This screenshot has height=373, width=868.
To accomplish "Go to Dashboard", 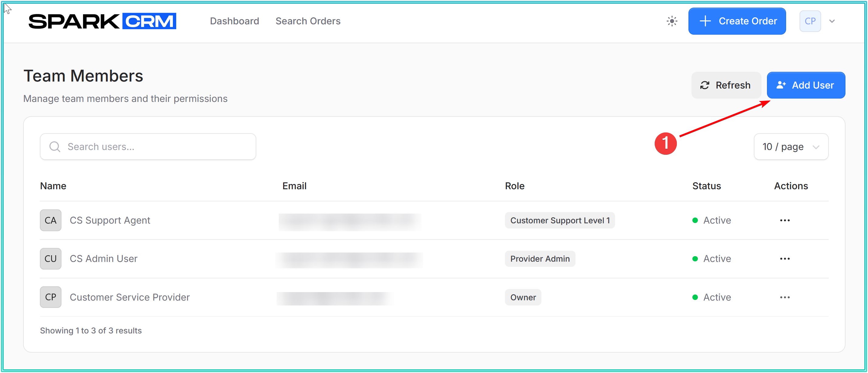I will (235, 21).
